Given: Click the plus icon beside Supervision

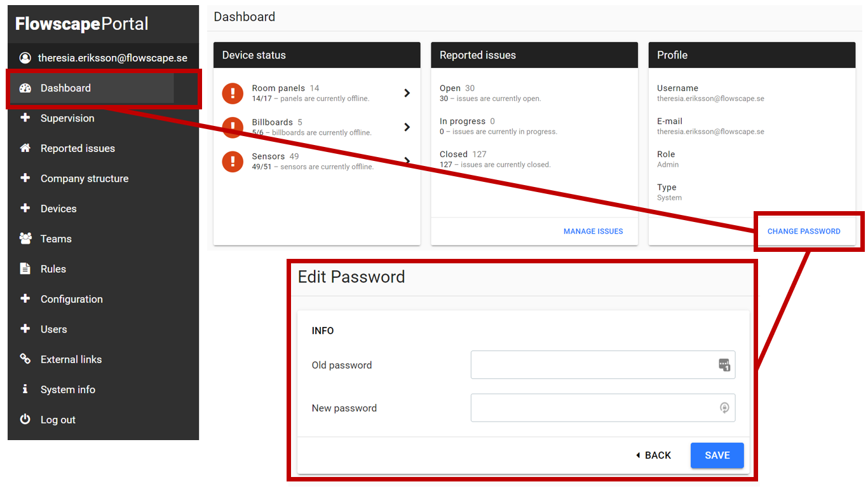Looking at the screenshot, I should click(x=25, y=118).
